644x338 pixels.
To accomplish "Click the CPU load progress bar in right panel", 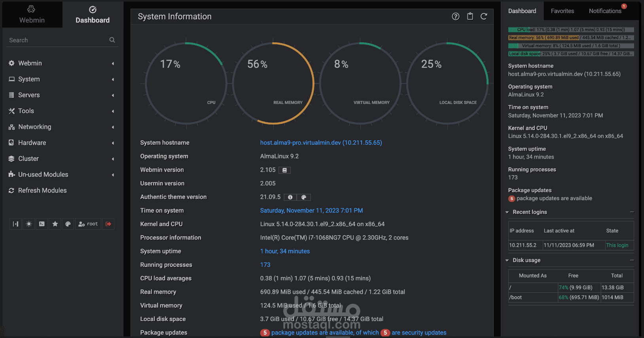I will pos(571,30).
